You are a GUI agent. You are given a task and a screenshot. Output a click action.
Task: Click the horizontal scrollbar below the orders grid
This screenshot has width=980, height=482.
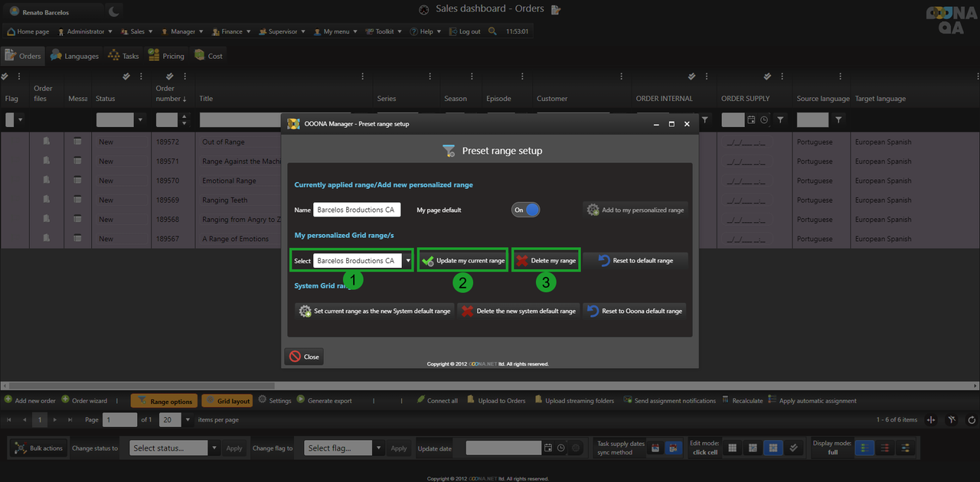click(x=490, y=386)
